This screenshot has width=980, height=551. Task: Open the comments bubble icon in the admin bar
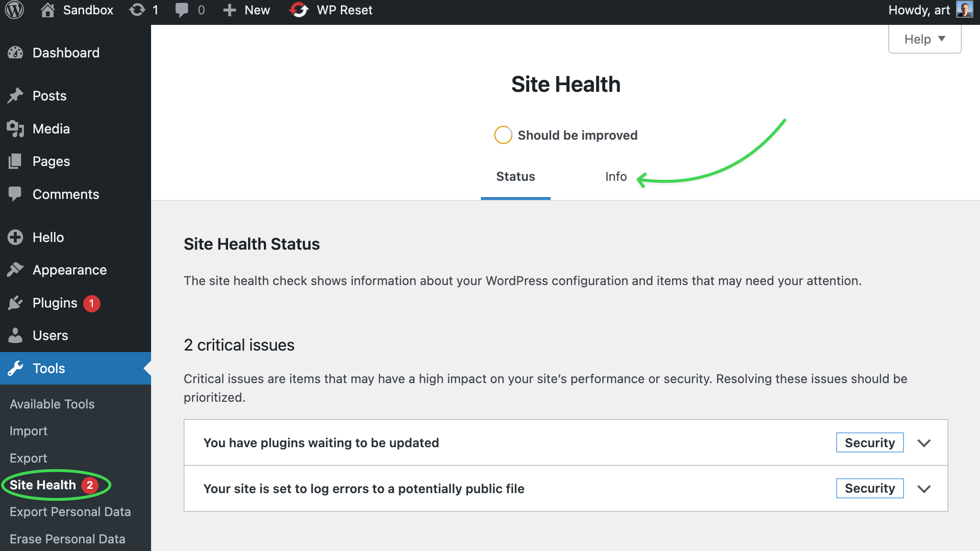[182, 10]
